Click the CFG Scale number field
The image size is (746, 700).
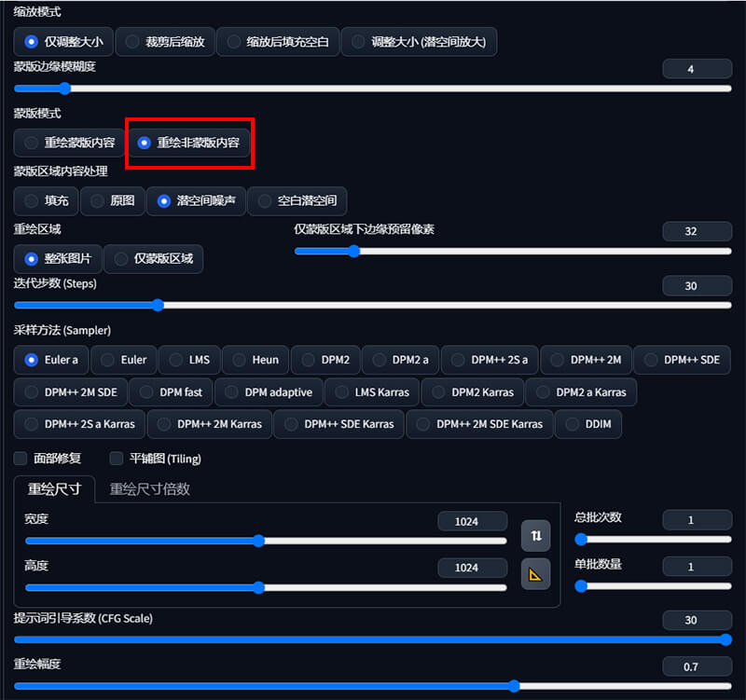point(697,620)
